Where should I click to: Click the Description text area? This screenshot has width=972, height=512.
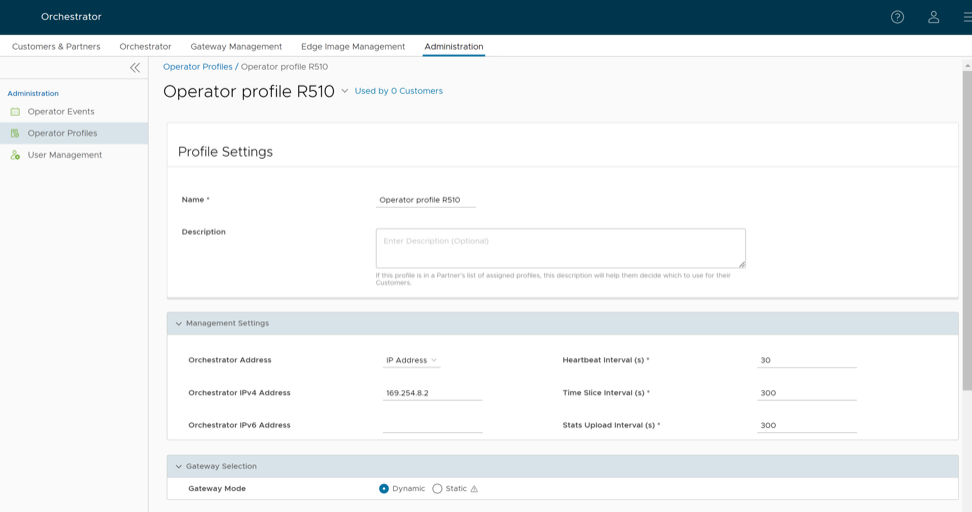point(560,248)
